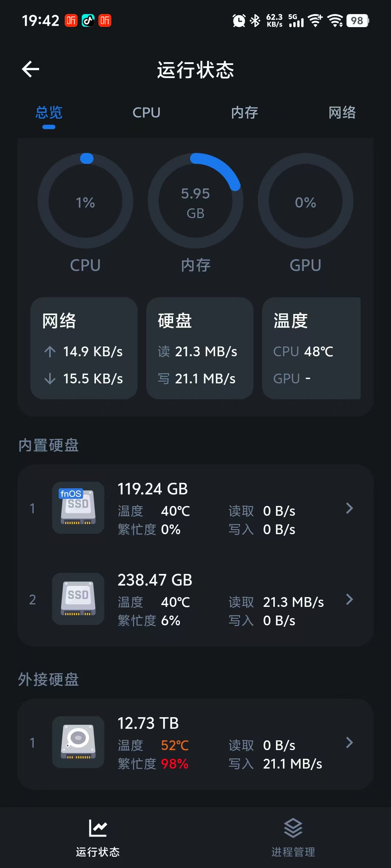Switch to the CPU tab
391x868 pixels.
point(146,112)
